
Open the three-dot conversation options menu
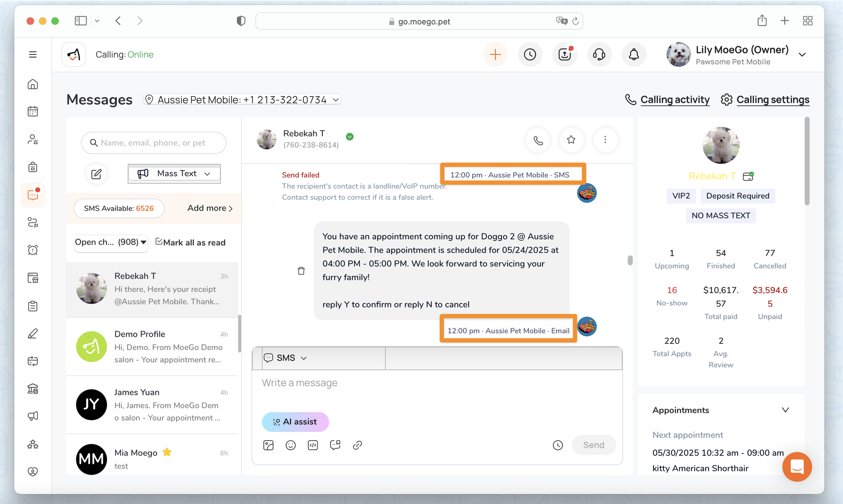(x=605, y=140)
